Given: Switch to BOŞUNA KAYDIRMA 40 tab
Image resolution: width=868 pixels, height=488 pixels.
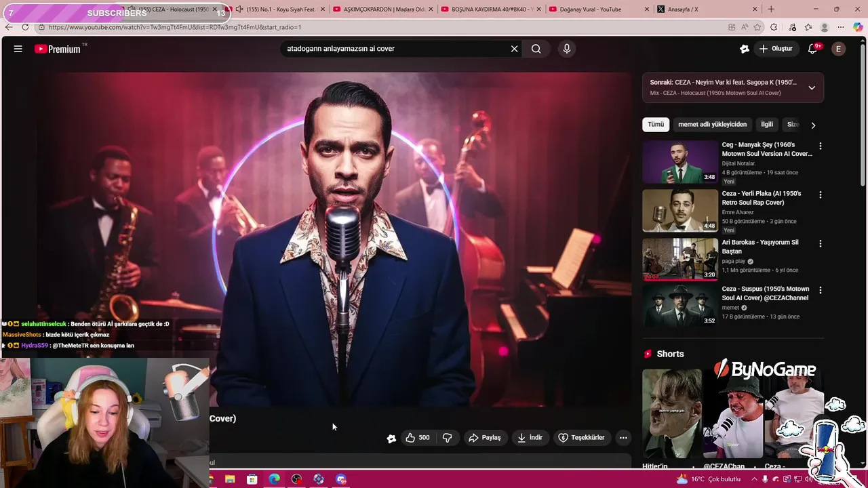Looking at the screenshot, I should (x=490, y=9).
